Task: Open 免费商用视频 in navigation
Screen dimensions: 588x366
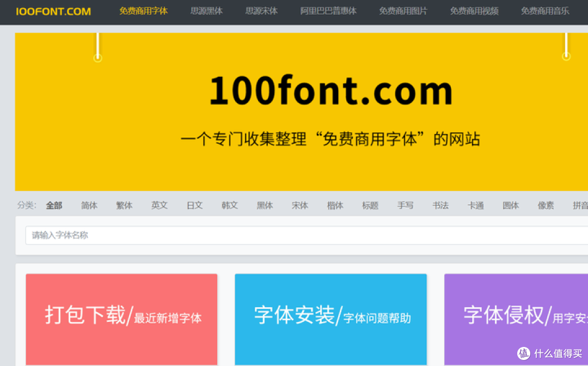Action: (474, 11)
